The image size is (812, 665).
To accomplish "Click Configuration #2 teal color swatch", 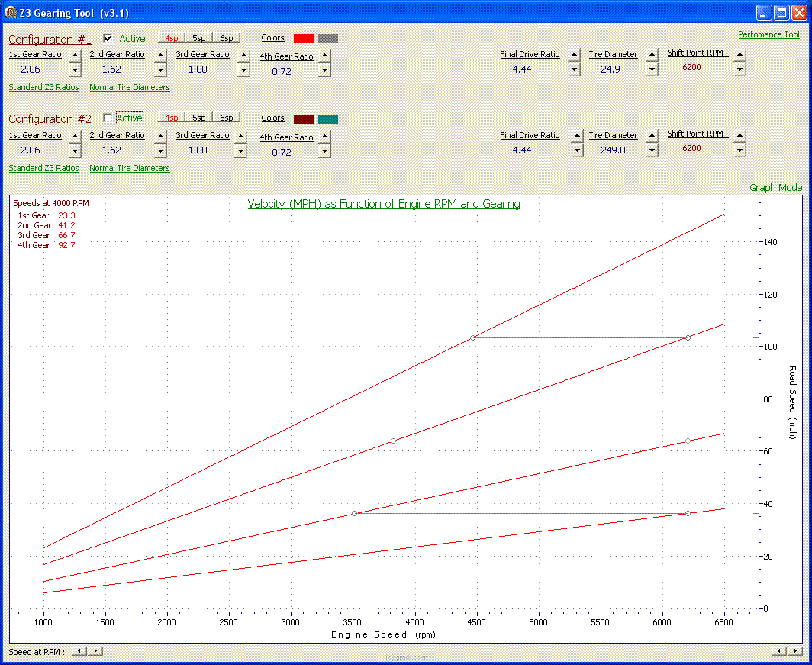I will click(328, 118).
